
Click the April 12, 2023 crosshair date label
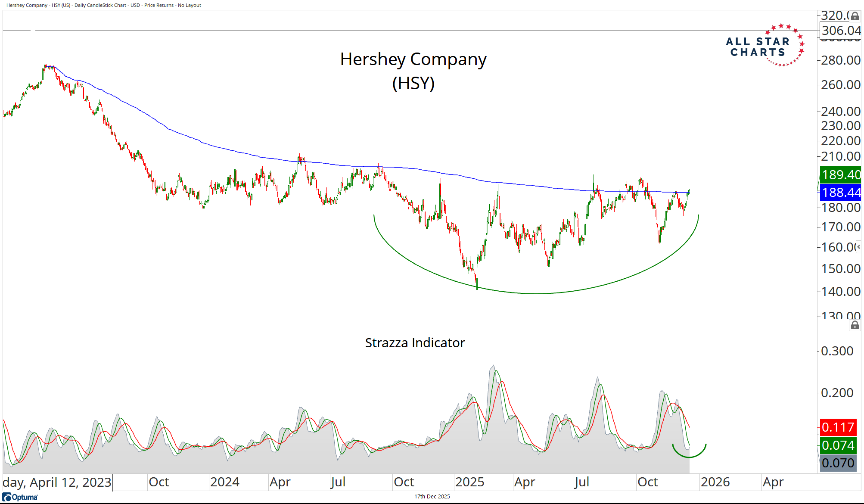[x=57, y=482]
